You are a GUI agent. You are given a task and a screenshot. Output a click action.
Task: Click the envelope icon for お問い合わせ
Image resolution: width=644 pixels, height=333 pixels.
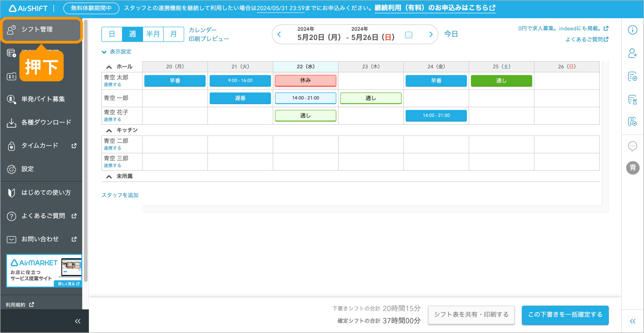pos(11,240)
